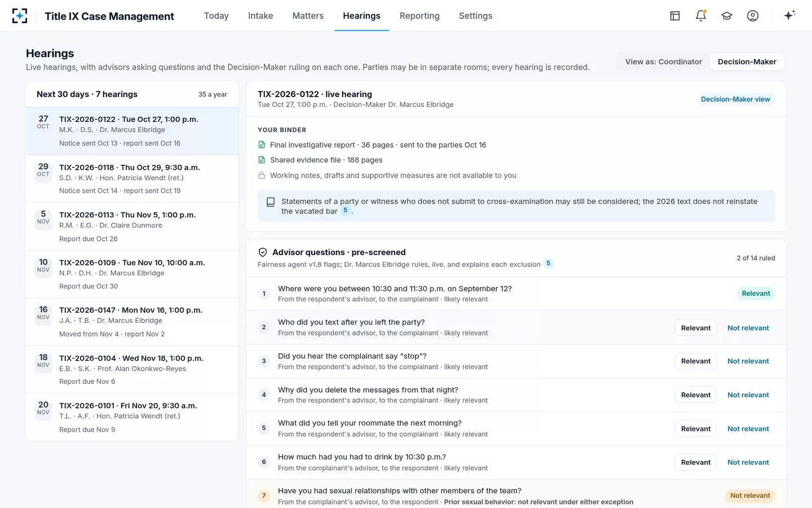Open the Reporting tab
Image resolution: width=812 pixels, height=508 pixels.
(x=420, y=16)
